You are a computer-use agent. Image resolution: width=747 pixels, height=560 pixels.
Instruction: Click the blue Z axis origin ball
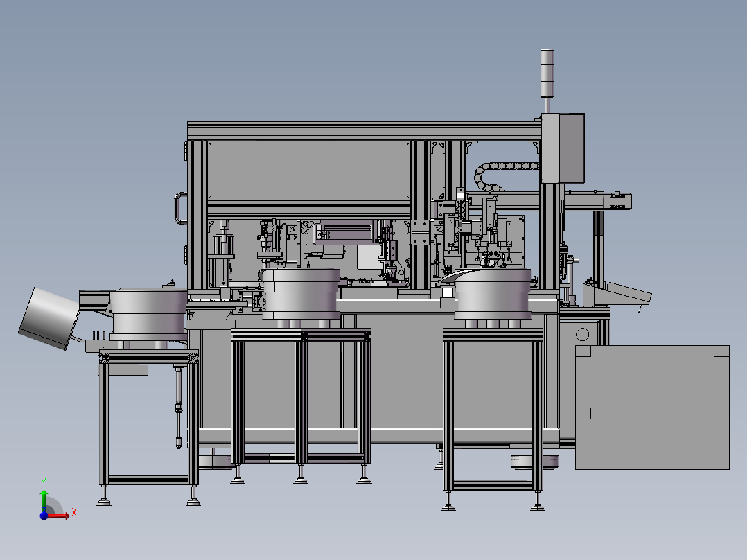pos(44,516)
